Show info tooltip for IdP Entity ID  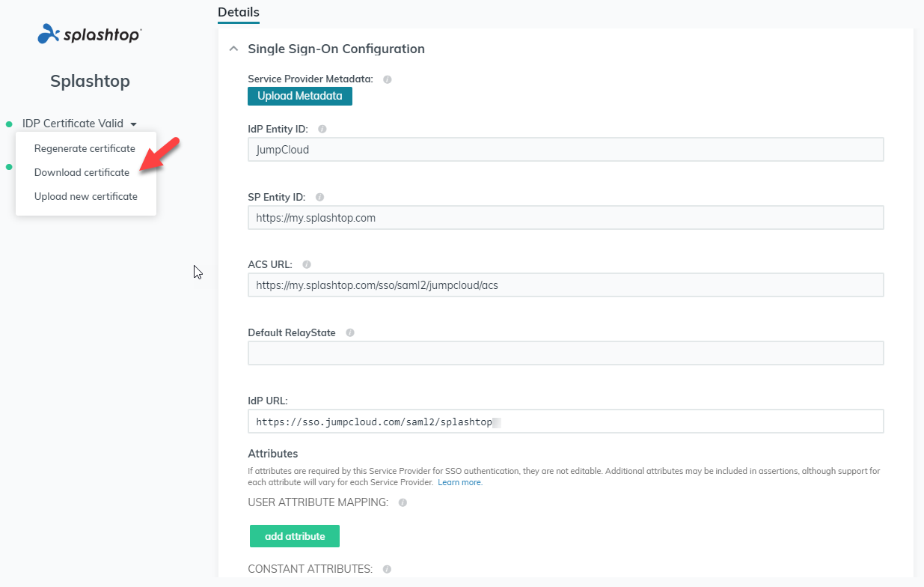tap(322, 129)
